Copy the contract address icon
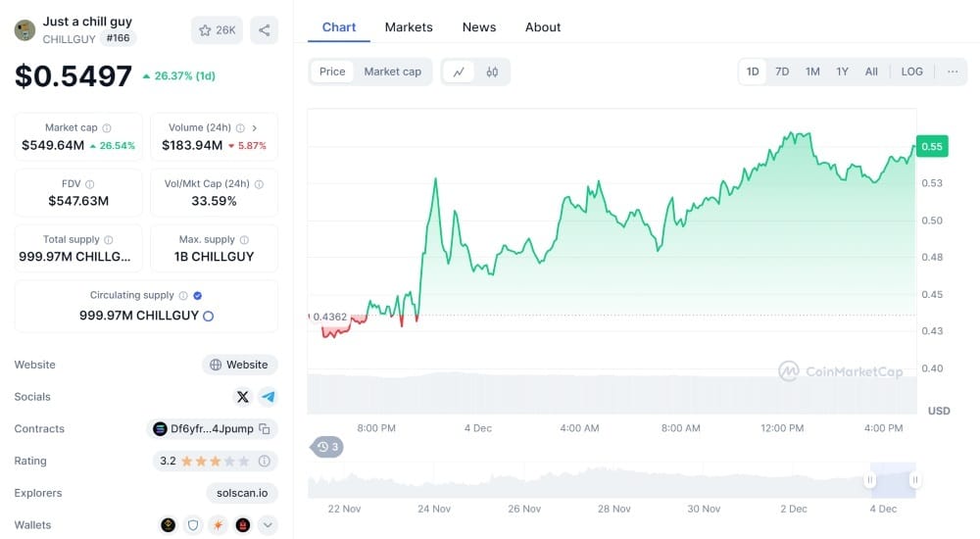980x539 pixels. (265, 429)
